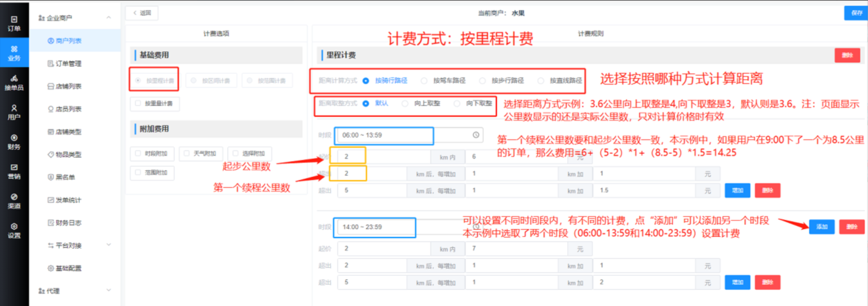868x306 pixels.
Task: Expand the 平台对接 submenu
Action: click(108, 245)
